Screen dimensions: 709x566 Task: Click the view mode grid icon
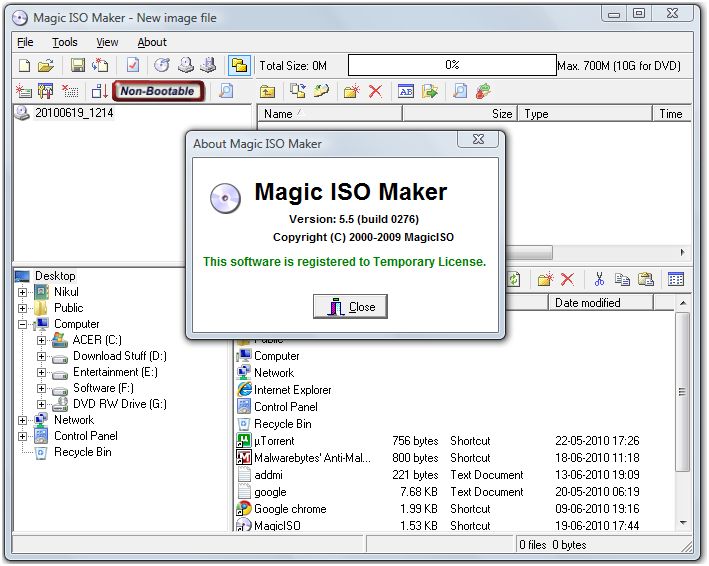pyautogui.click(x=676, y=279)
